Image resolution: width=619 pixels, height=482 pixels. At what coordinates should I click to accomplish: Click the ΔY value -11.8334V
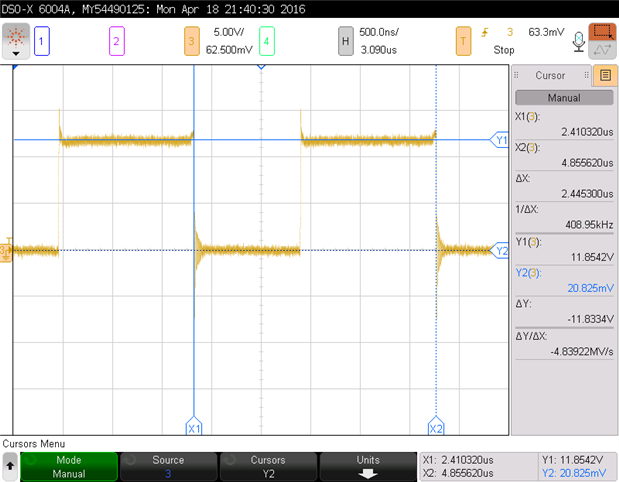(x=591, y=319)
